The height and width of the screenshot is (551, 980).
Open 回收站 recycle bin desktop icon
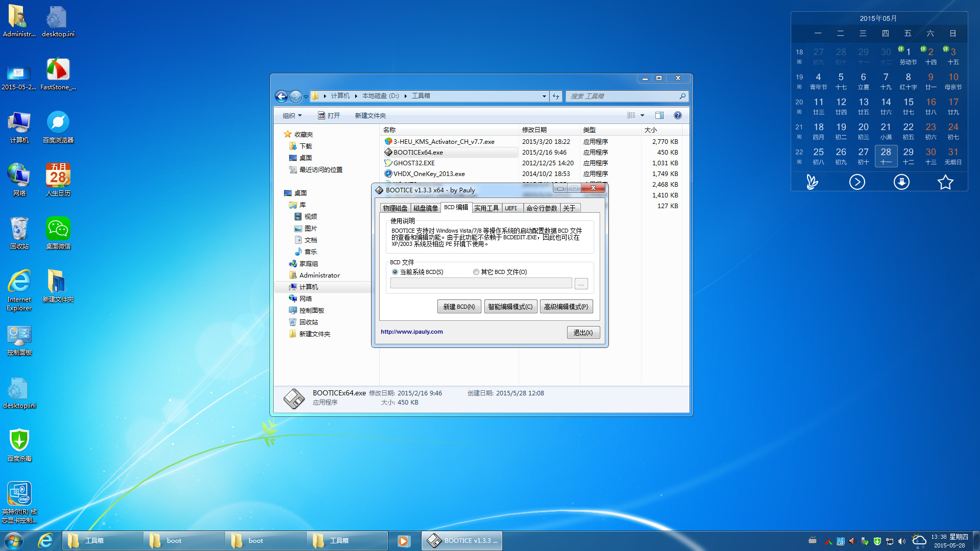tap(19, 233)
